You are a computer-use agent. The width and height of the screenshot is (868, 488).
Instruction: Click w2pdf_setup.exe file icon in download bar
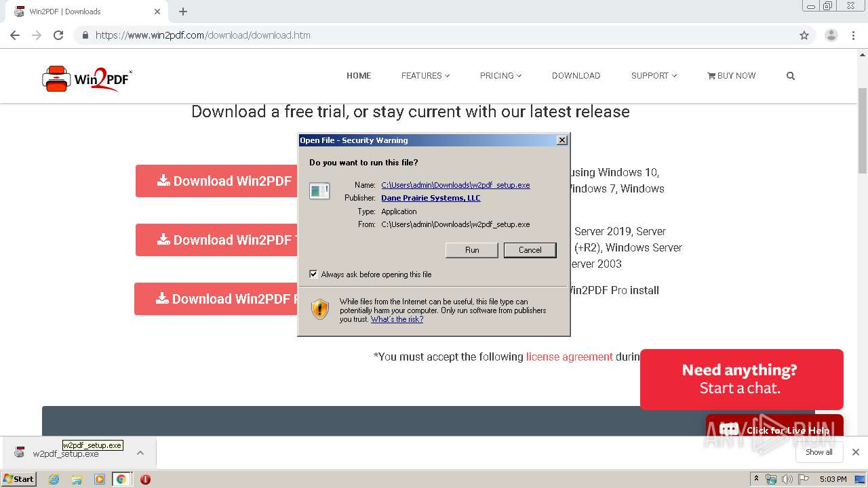(20, 453)
